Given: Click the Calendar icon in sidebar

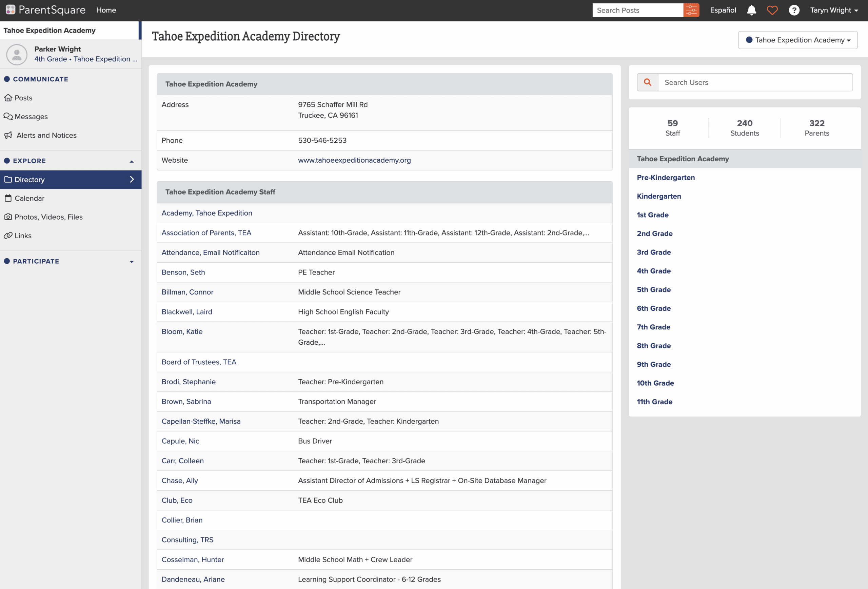Looking at the screenshot, I should coord(8,198).
